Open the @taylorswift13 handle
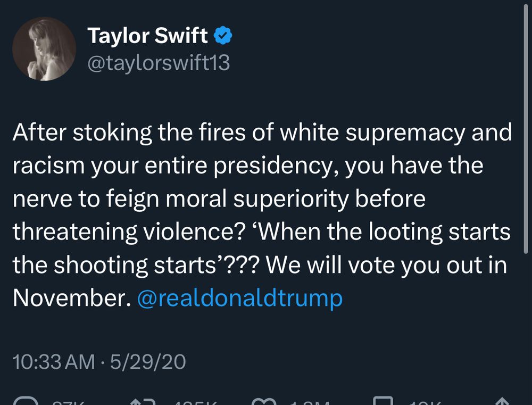The image size is (532, 405). [x=158, y=63]
